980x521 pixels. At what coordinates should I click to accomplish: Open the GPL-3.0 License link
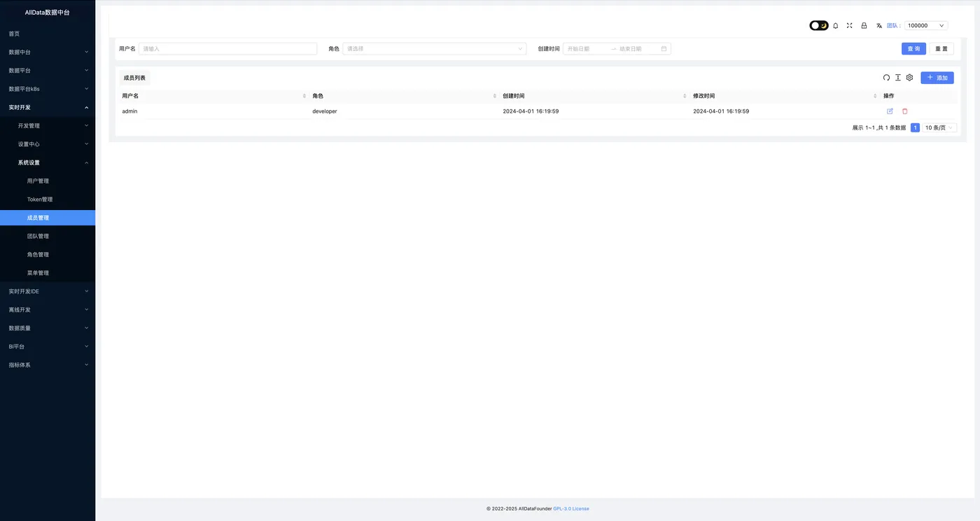pyautogui.click(x=571, y=508)
